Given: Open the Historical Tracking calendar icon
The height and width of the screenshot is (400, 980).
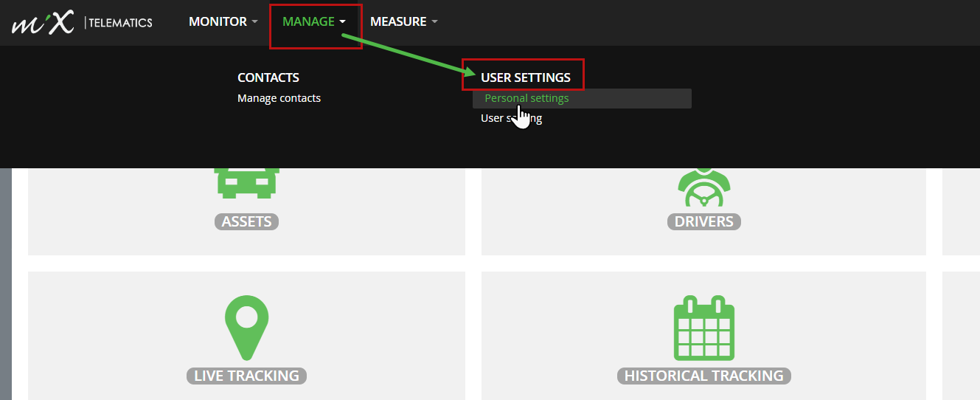Looking at the screenshot, I should [x=704, y=328].
